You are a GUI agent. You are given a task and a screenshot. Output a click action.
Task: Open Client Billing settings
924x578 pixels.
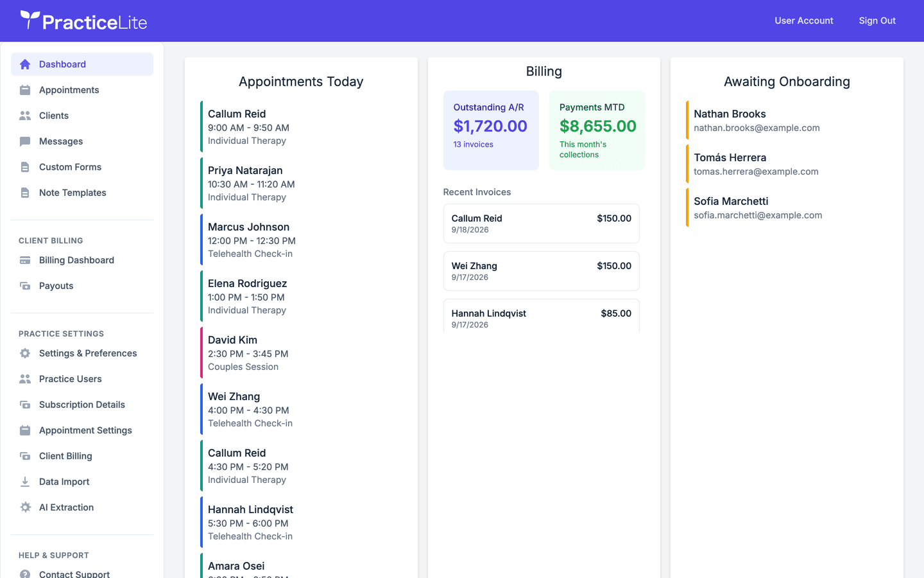tap(82, 456)
